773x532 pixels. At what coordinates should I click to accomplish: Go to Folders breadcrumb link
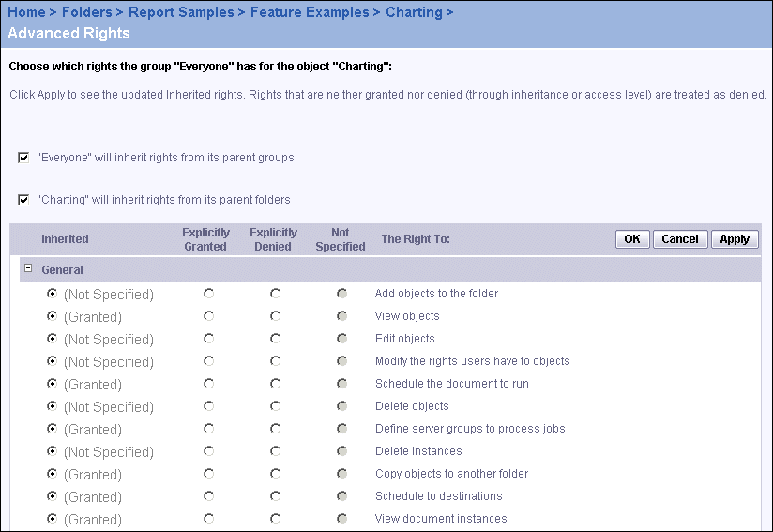[x=86, y=12]
